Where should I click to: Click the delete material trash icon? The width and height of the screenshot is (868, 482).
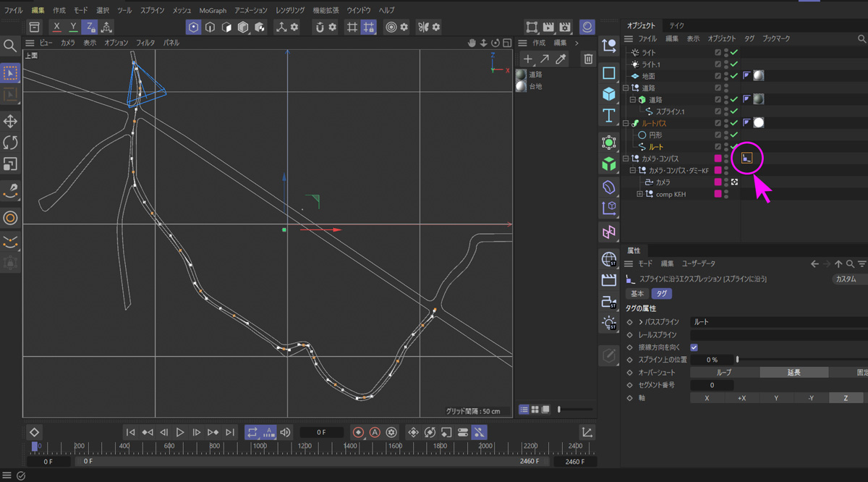pyautogui.click(x=588, y=59)
